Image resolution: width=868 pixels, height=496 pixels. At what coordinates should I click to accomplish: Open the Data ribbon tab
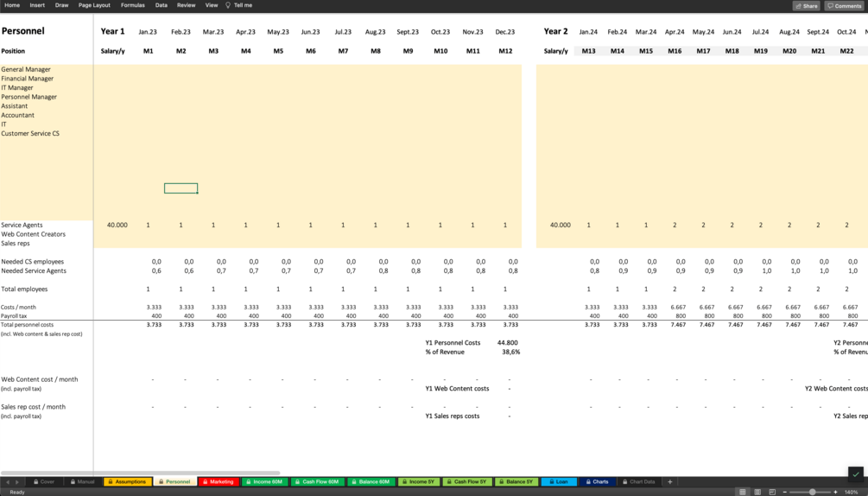(162, 5)
